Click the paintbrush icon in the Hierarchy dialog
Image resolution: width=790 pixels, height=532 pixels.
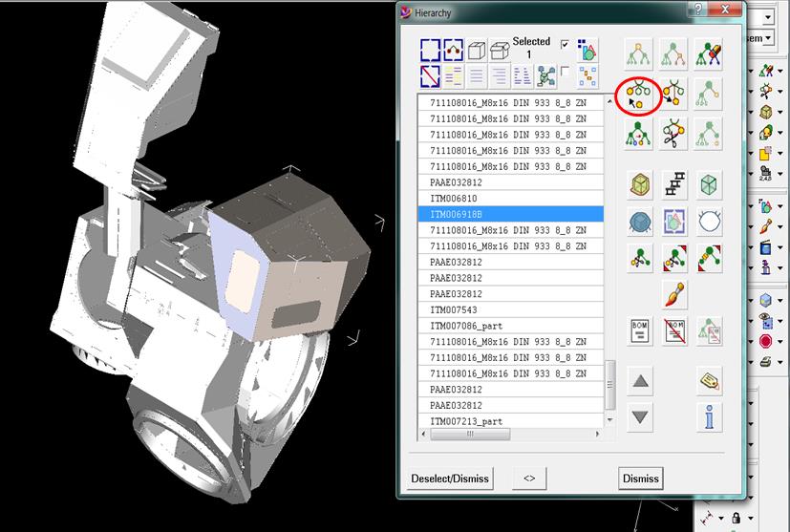[675, 295]
